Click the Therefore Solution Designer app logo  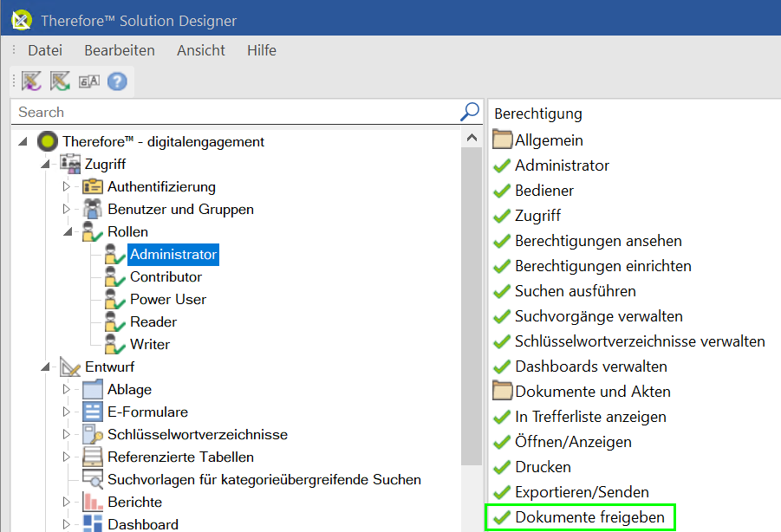[x=22, y=21]
